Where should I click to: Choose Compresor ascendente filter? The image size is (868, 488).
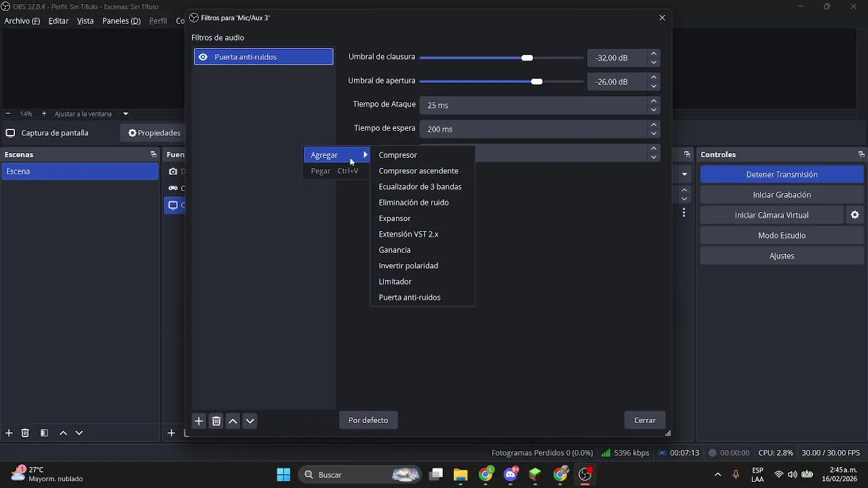pos(422,171)
